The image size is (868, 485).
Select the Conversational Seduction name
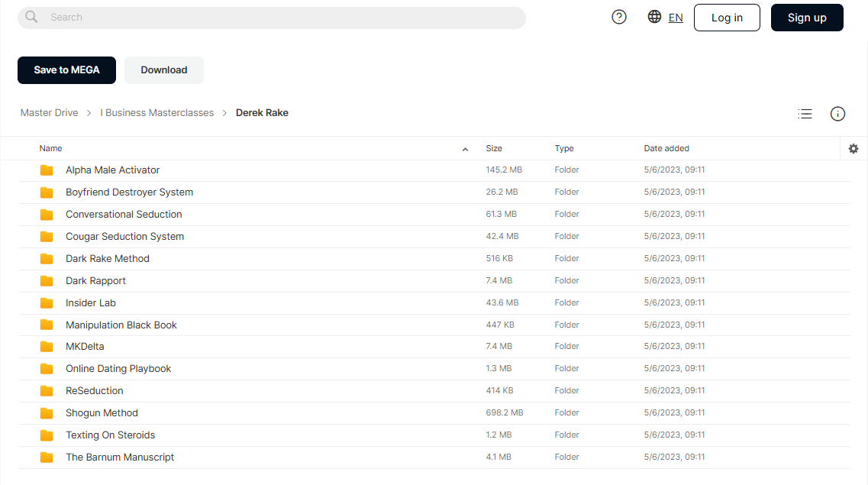click(124, 215)
